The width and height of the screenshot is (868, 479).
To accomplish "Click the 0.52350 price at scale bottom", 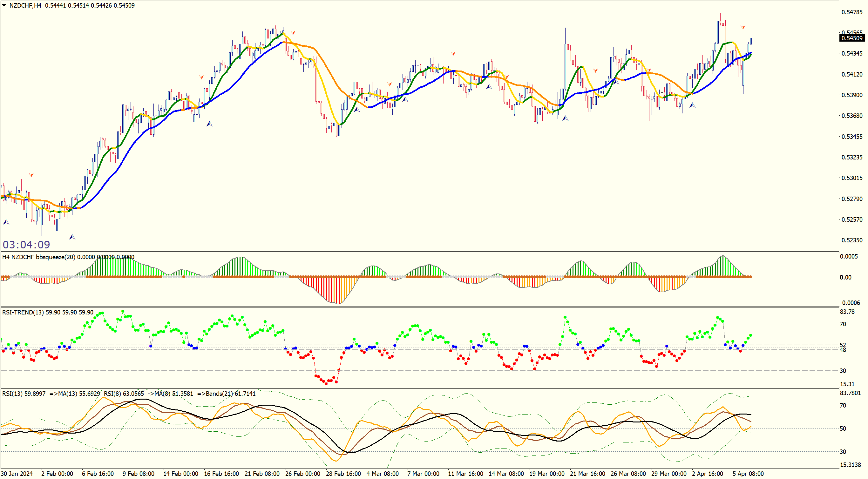I will coord(852,240).
